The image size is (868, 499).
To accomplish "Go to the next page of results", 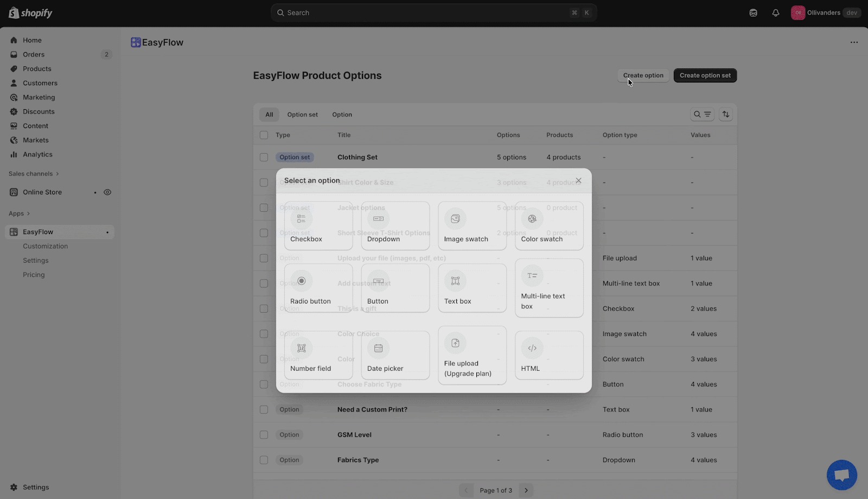I will (525, 490).
